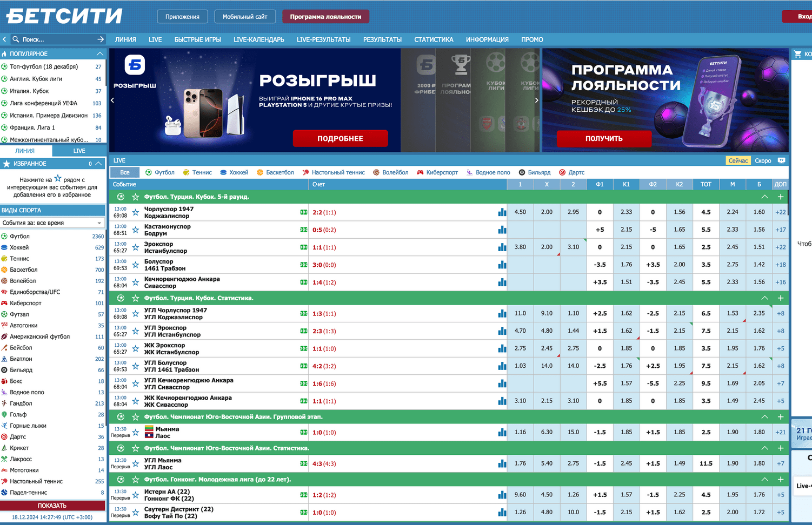Star the Кечиоренгюджю Анкара - Сивасспор match
The height and width of the screenshot is (525, 812).
136,282
